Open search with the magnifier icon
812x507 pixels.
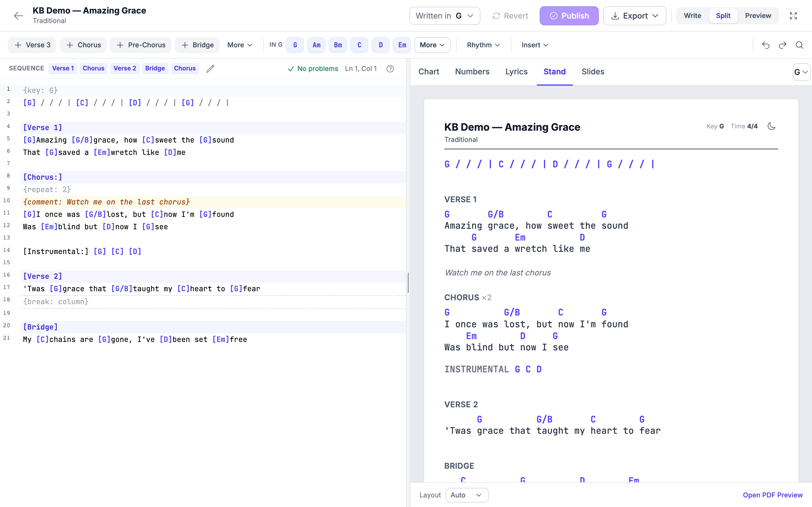(800, 45)
